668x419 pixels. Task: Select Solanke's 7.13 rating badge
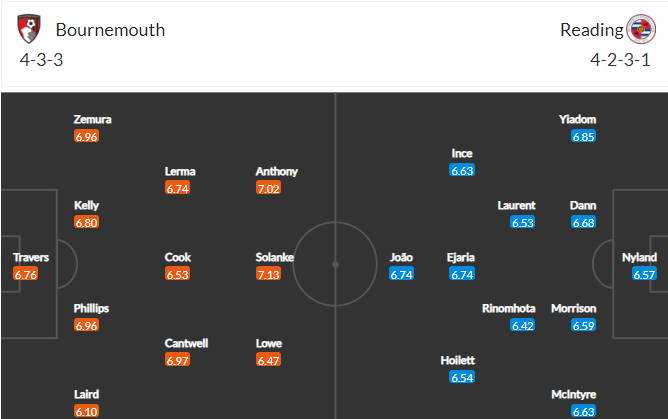pos(268,274)
